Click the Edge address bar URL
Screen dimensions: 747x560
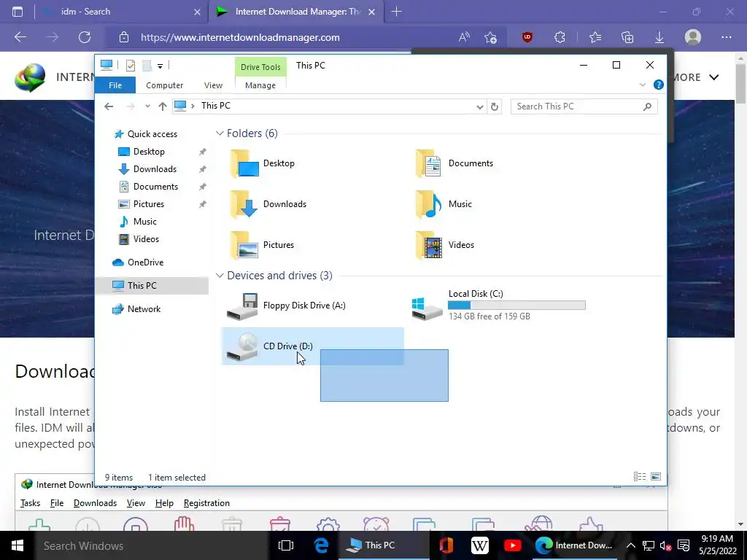[240, 38]
